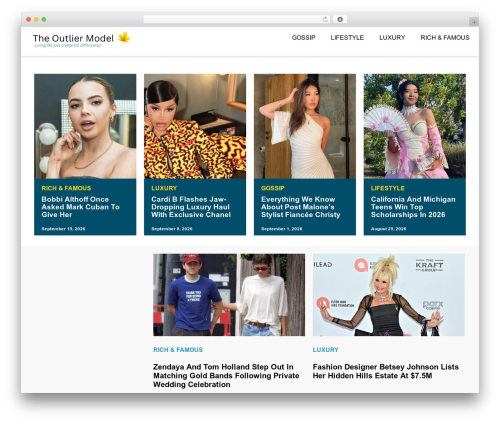Open the Bobbi Althoff article photo

point(85,126)
